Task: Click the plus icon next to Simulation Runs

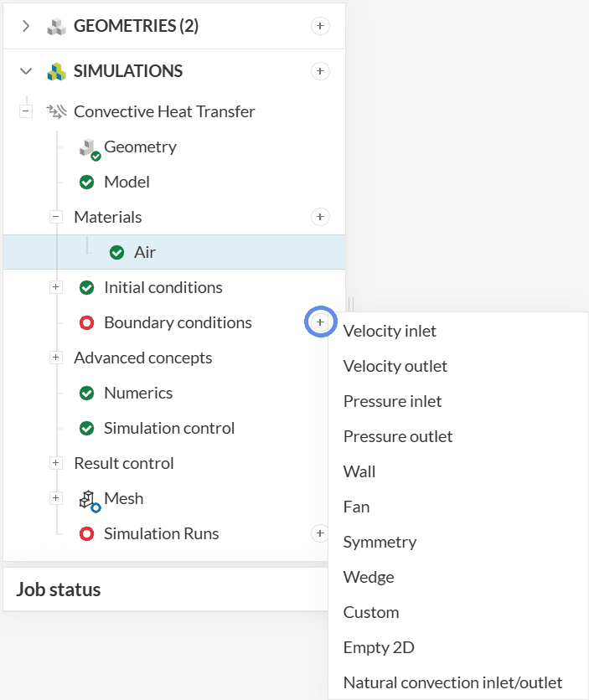Action: click(319, 533)
